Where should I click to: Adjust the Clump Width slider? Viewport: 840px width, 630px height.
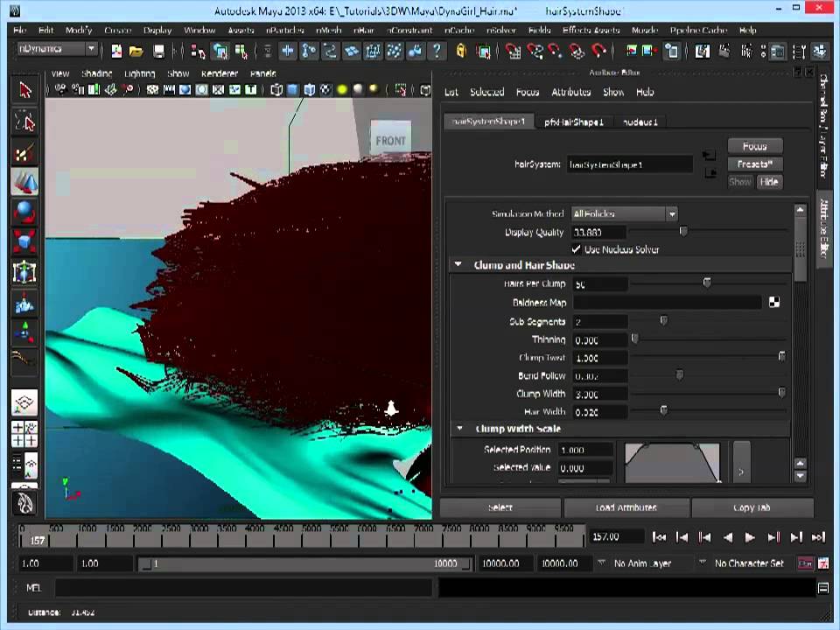(x=781, y=393)
